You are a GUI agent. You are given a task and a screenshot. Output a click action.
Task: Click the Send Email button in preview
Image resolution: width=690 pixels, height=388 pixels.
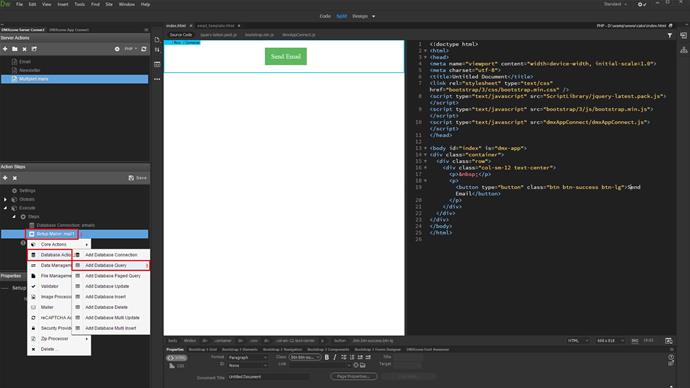pos(286,56)
